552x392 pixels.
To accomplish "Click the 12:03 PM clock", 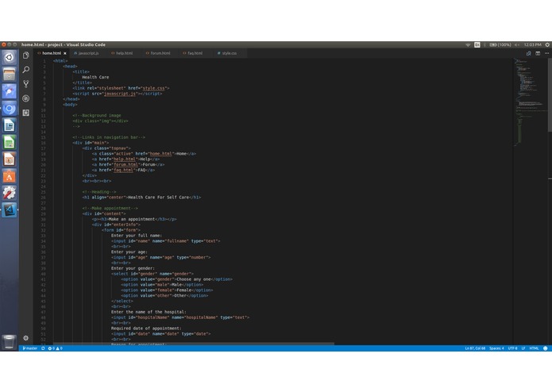I will pyautogui.click(x=532, y=45).
